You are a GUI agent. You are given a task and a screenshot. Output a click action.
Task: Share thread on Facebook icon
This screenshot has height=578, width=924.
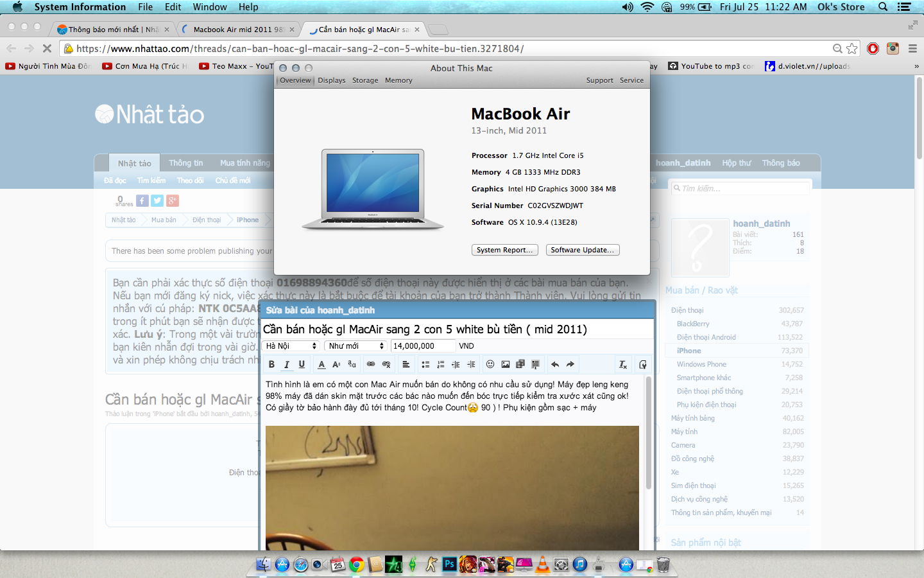[x=142, y=200]
